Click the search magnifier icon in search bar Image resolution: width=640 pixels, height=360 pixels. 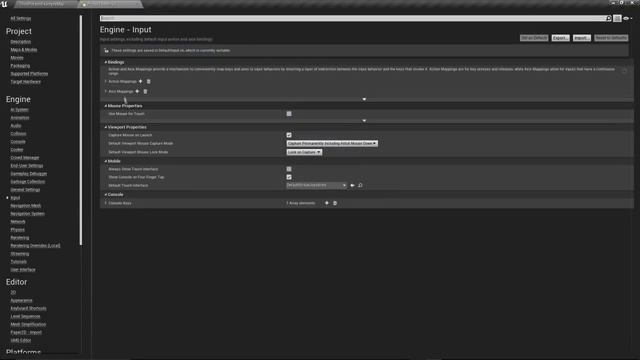click(609, 18)
